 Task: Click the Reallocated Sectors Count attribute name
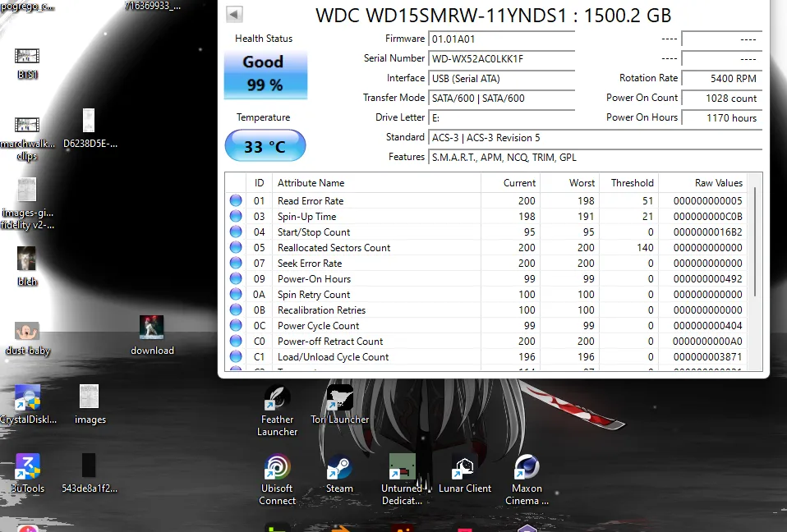coord(334,248)
